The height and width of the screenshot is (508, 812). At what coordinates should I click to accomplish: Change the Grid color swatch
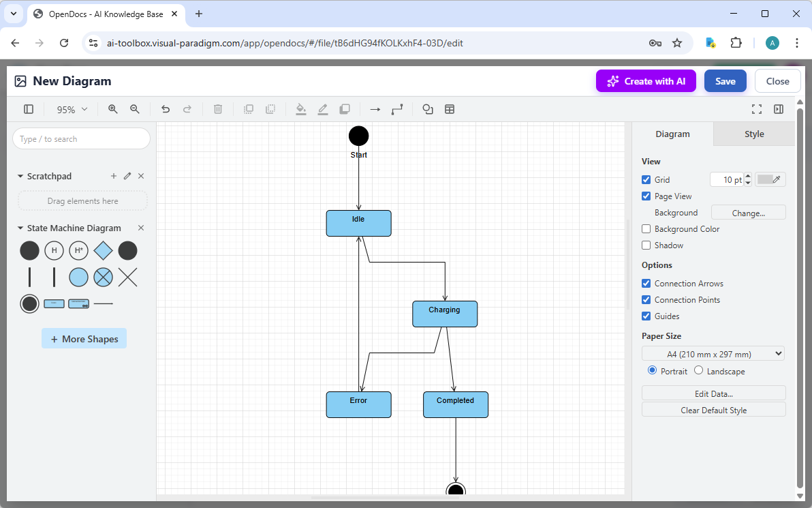(770, 179)
